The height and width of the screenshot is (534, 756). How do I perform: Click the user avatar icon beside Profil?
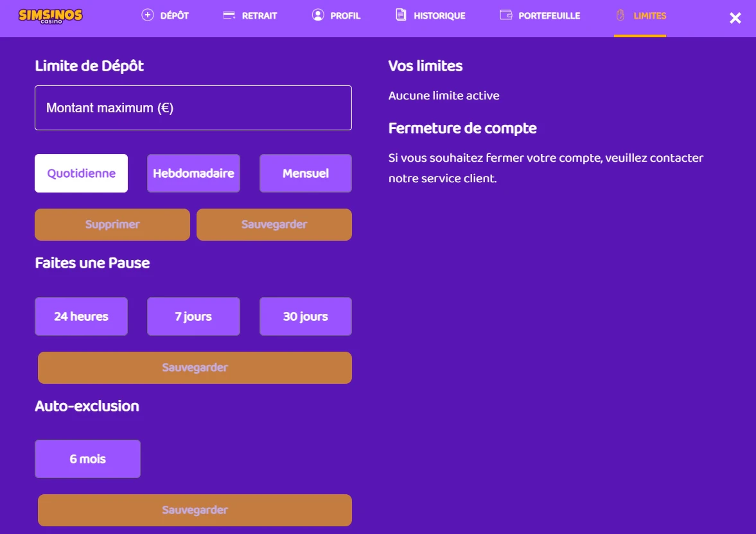[x=318, y=15]
